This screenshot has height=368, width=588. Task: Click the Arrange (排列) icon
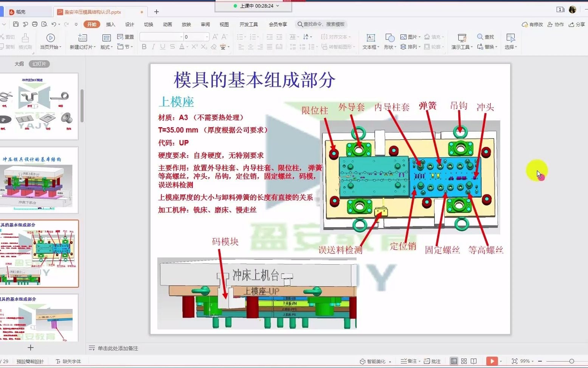[403, 47]
